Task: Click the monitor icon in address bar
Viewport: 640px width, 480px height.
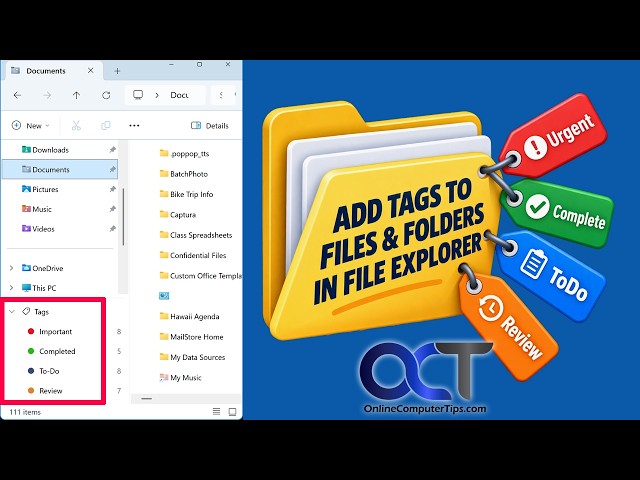Action: (138, 95)
